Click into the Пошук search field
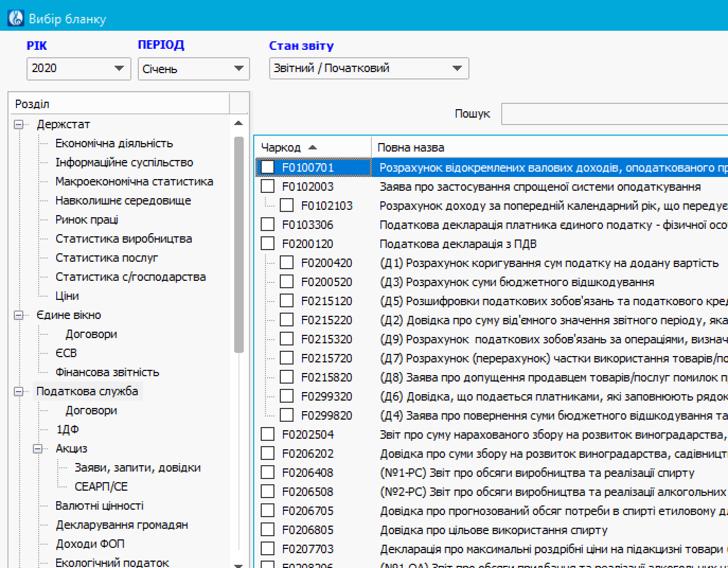The height and width of the screenshot is (568, 728). (615, 114)
